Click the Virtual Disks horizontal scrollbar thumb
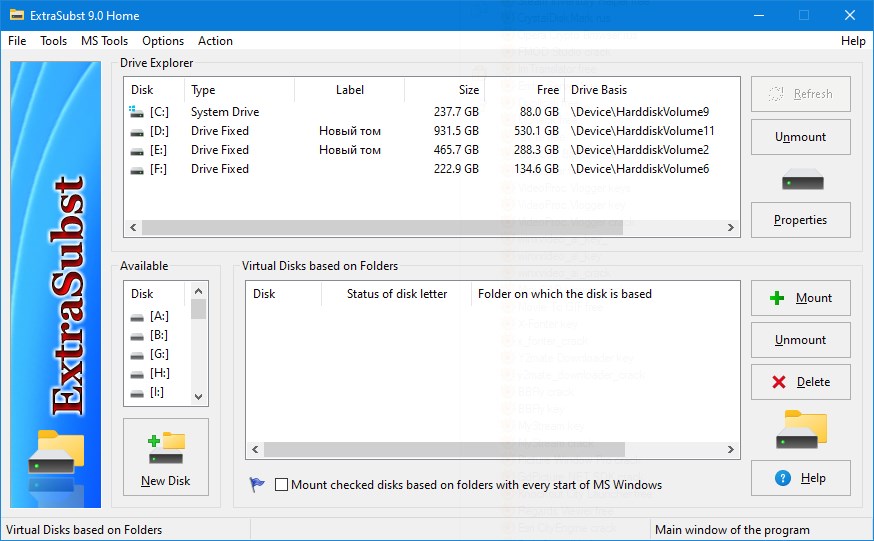 coord(444,449)
